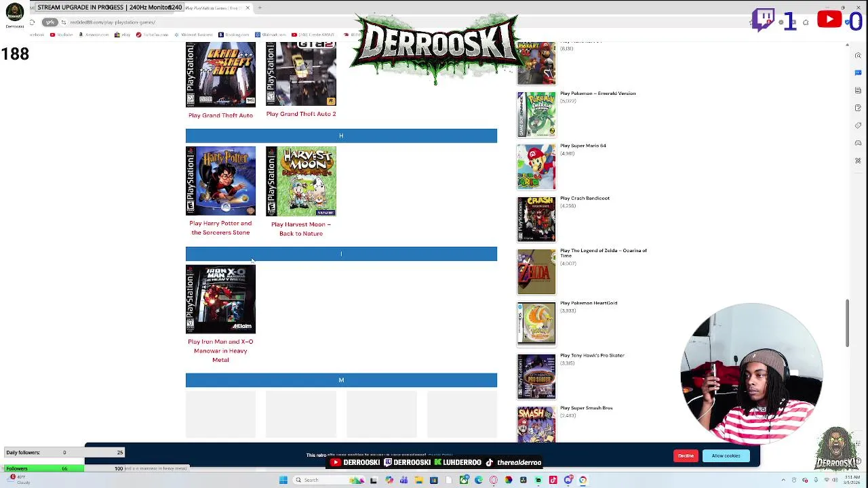Open Opera GX from the taskbar

(x=494, y=480)
